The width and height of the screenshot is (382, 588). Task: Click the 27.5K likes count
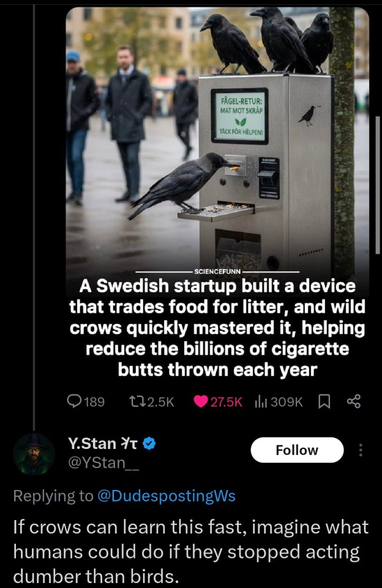(x=227, y=402)
